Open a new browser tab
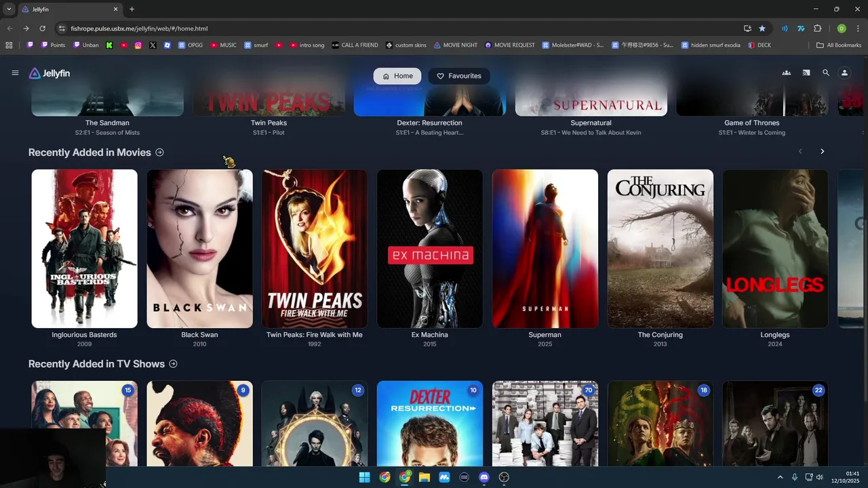Screen dimensions: 868x488 tap(132, 9)
